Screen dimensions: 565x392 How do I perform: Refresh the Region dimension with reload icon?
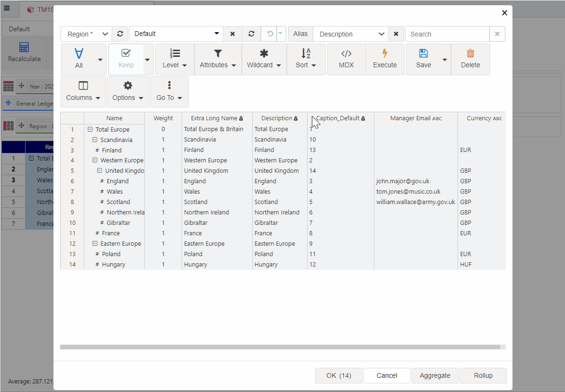tap(120, 34)
